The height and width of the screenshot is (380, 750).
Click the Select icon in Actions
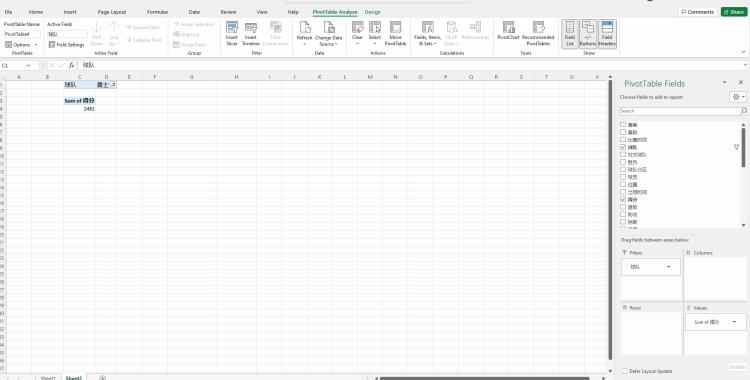click(x=375, y=34)
